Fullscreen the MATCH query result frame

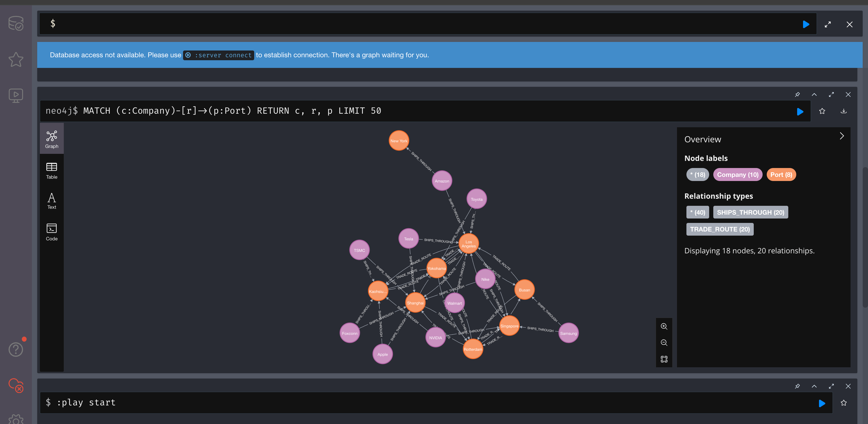click(x=831, y=95)
